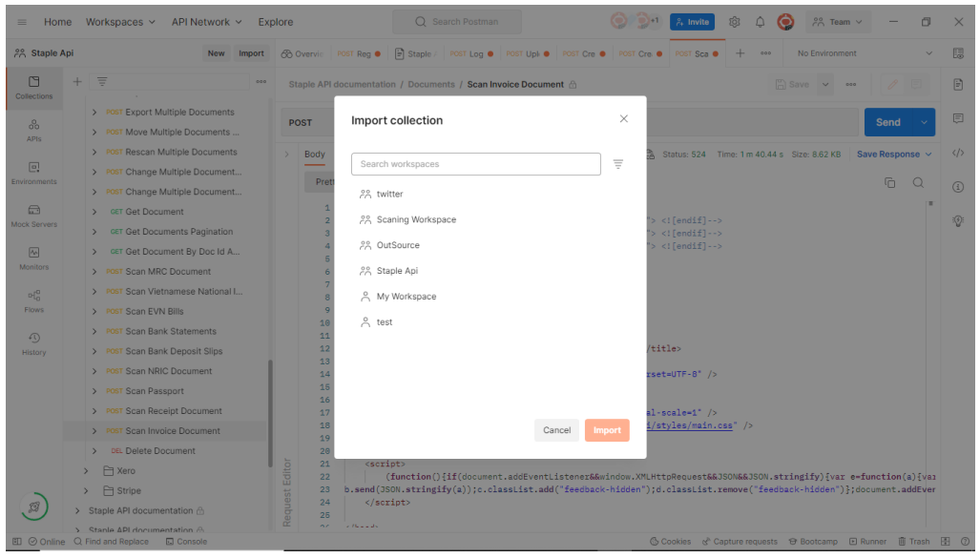Open the History sidebar section
Viewport: 980px width, 558px height.
[x=33, y=343]
